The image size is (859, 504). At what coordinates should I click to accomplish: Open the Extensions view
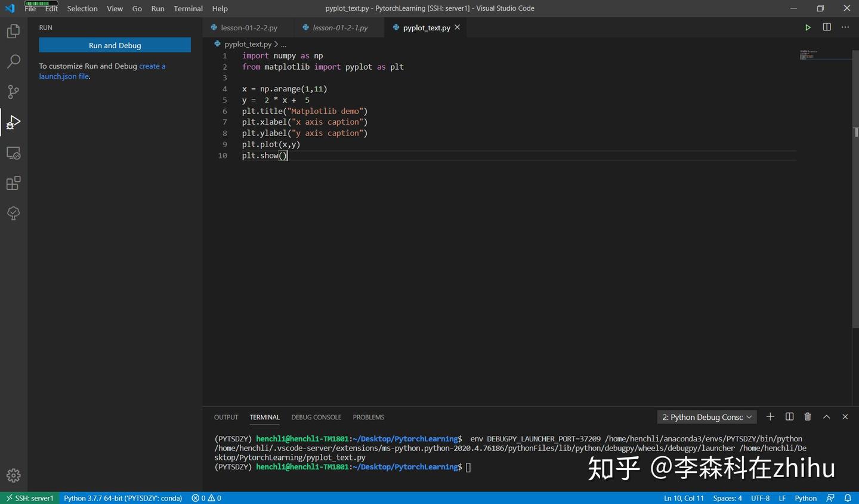[13, 183]
